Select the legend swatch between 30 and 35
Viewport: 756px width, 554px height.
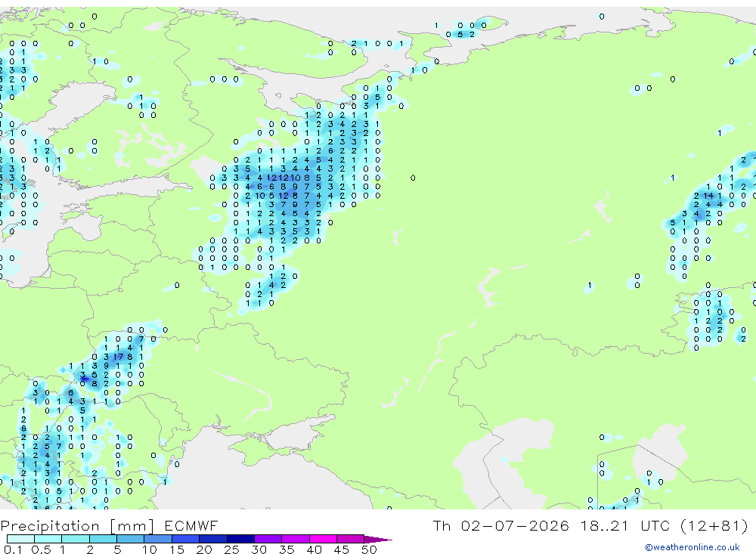point(268,539)
